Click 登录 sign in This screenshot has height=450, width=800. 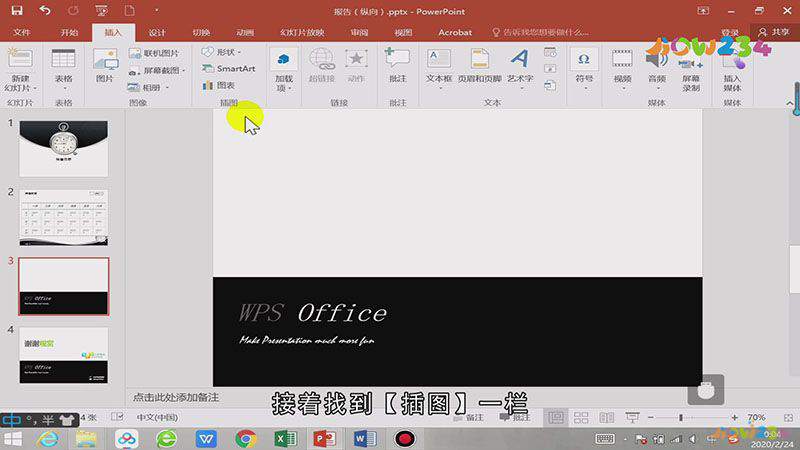(730, 32)
